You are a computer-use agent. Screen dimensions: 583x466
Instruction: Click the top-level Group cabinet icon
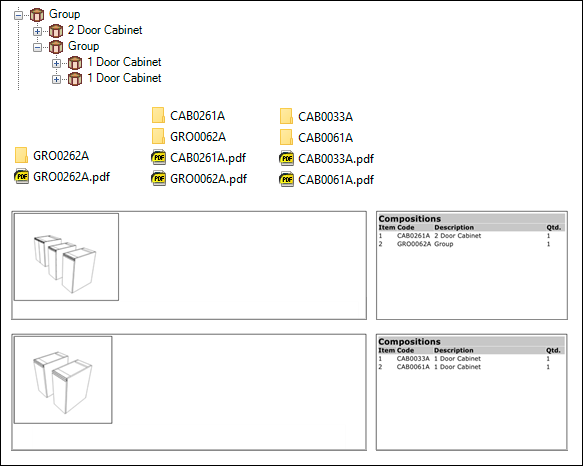coord(37,15)
